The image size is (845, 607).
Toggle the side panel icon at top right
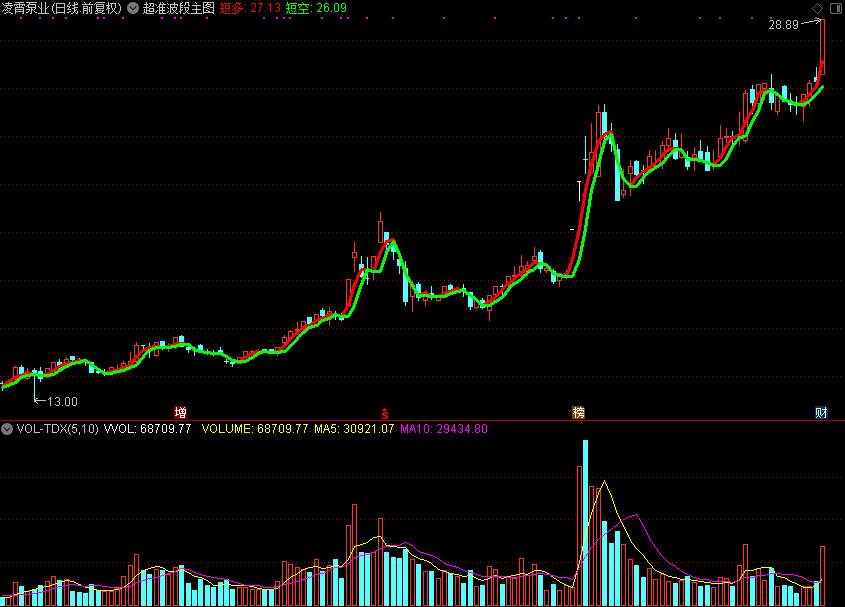pyautogui.click(x=836, y=8)
